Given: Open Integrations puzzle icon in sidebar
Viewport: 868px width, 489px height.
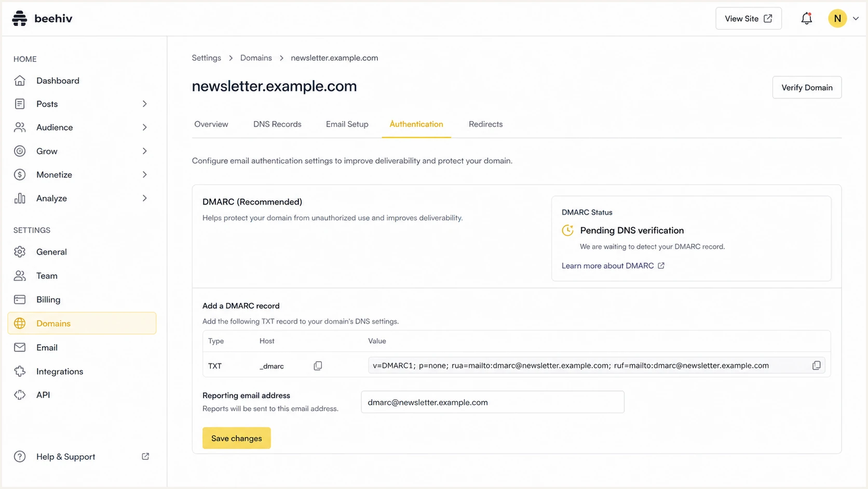Looking at the screenshot, I should [x=20, y=371].
